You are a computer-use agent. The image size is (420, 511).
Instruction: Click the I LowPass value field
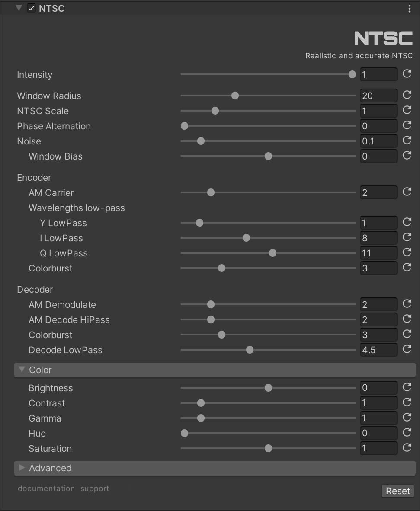point(378,238)
